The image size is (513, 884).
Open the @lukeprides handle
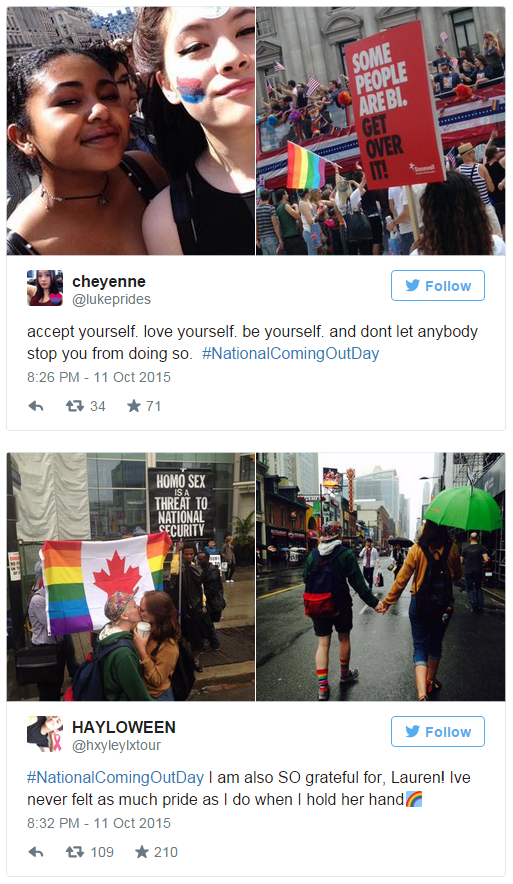pos(112,299)
